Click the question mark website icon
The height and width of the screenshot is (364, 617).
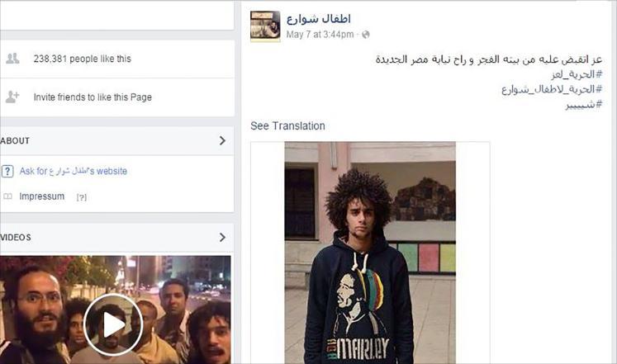(x=7, y=172)
